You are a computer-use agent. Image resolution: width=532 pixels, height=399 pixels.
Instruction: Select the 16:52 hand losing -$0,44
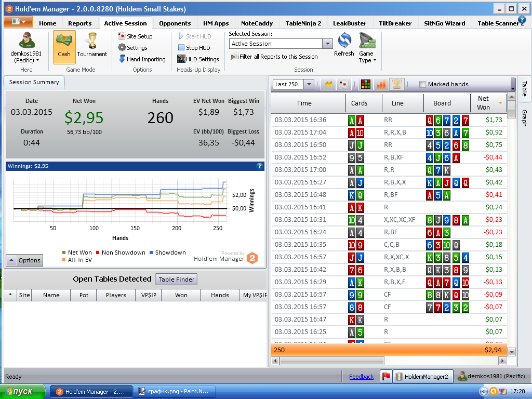389,157
